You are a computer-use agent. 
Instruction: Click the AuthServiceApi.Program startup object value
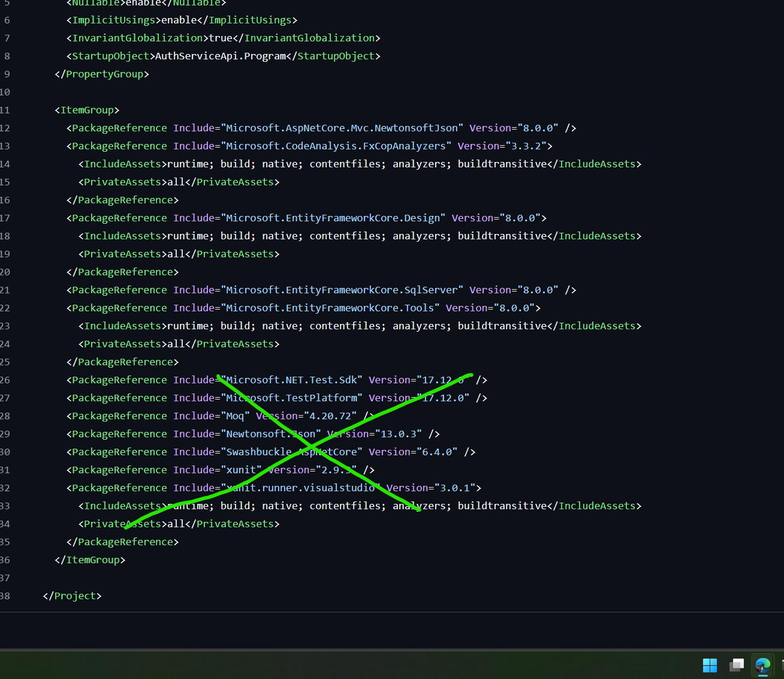221,56
